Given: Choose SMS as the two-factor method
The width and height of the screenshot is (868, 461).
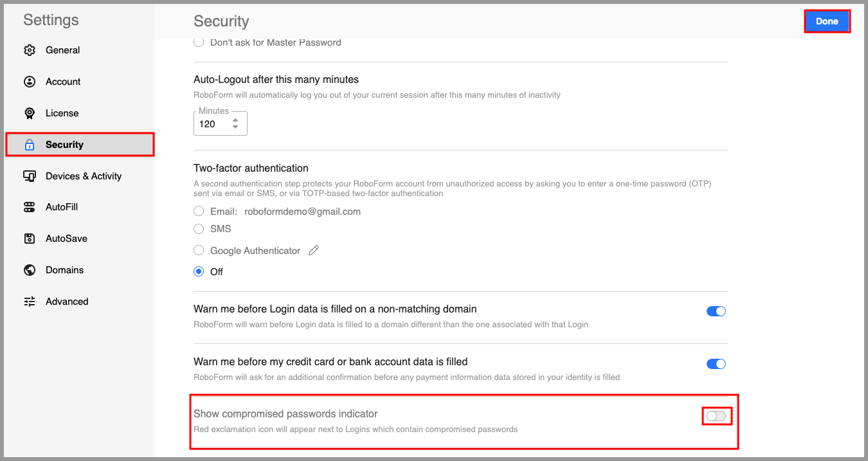Looking at the screenshot, I should [x=199, y=228].
